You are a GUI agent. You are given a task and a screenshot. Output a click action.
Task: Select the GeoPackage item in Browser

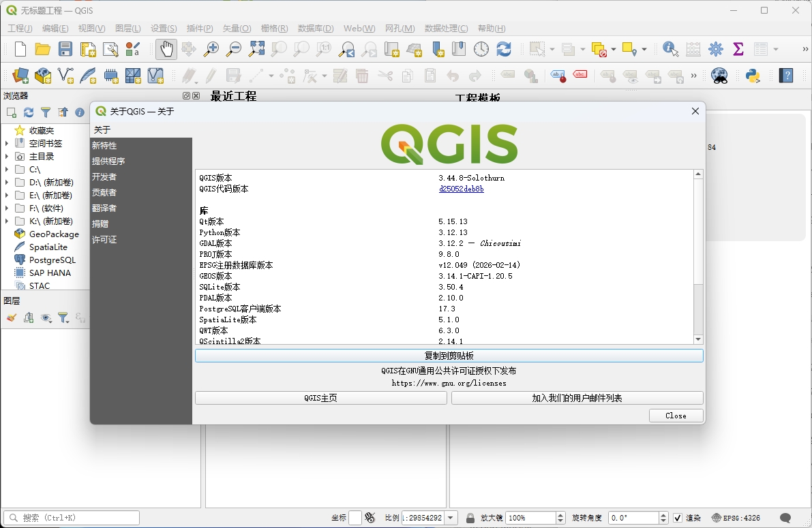pyautogui.click(x=54, y=234)
